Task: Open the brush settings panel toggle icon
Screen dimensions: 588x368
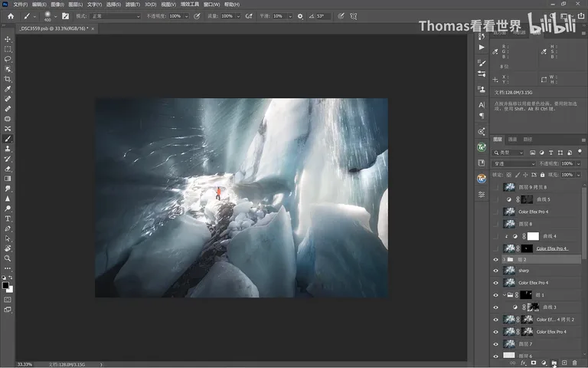Action: (x=65, y=16)
